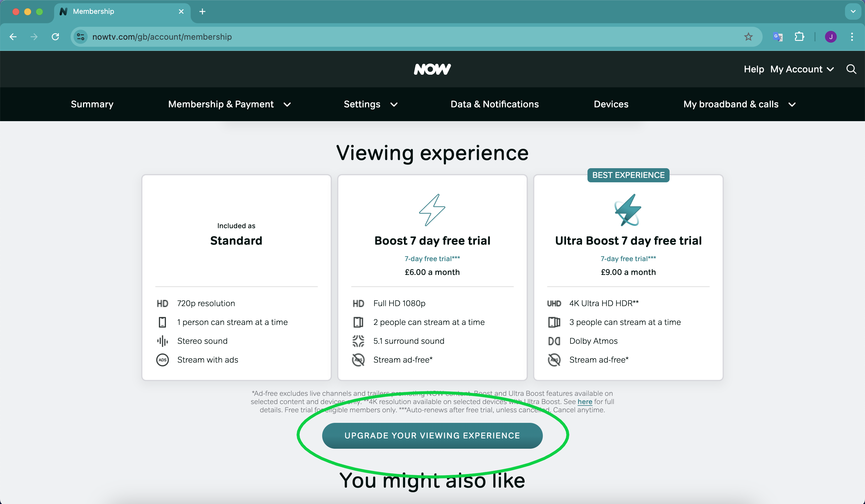Click the 5.1 surround sound text
The width and height of the screenshot is (865, 504).
tap(409, 341)
